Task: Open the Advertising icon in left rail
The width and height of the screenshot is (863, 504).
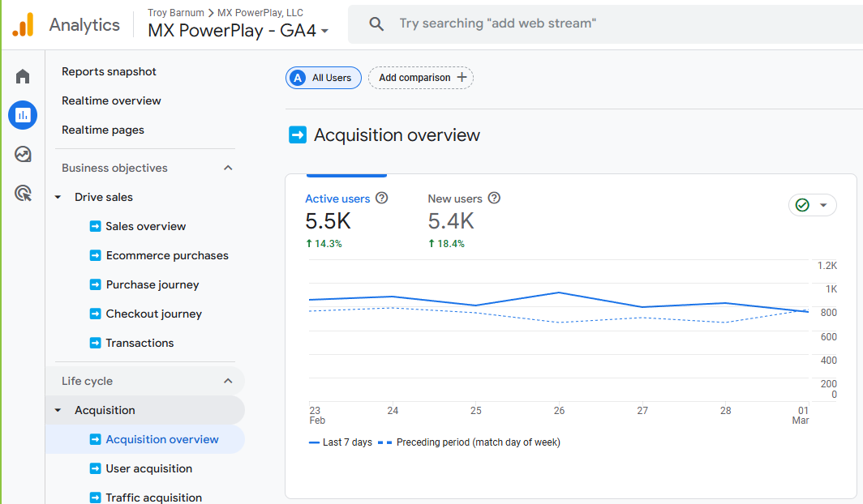Action: click(23, 193)
